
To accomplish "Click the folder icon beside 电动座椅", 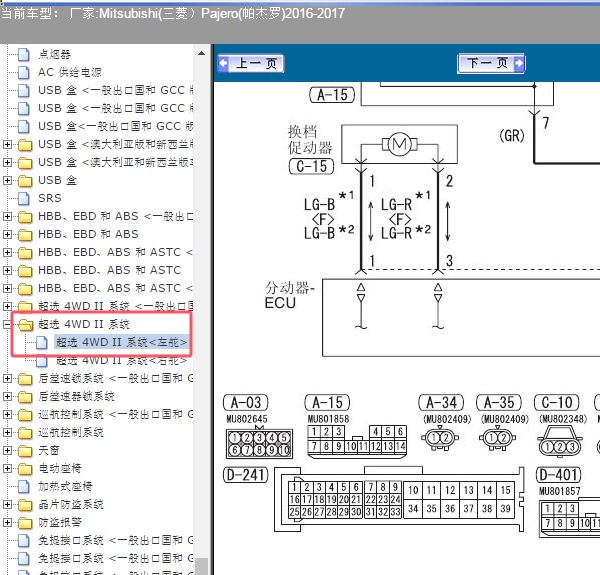I will click(x=25, y=469).
